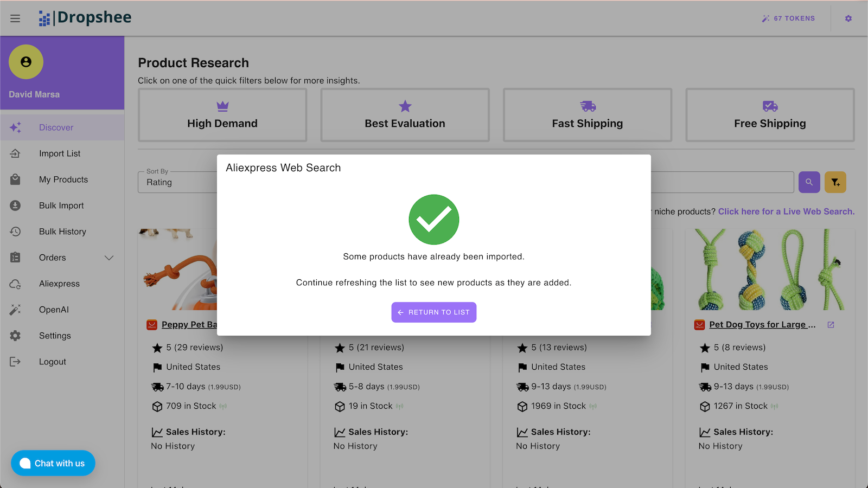This screenshot has width=868, height=488.
Task: Select Discover in the sidebar
Action: 62,127
